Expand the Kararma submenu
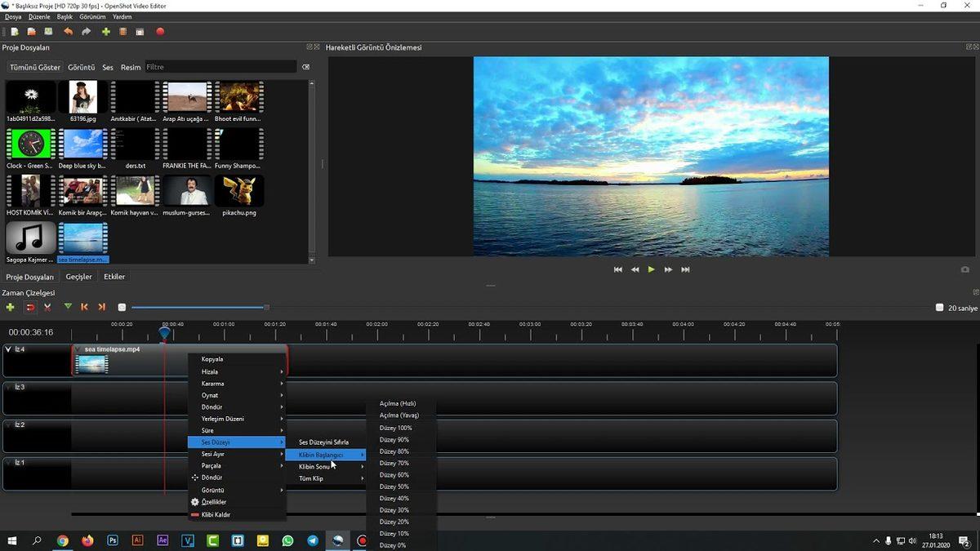This screenshot has height=551, width=980. 214,383
